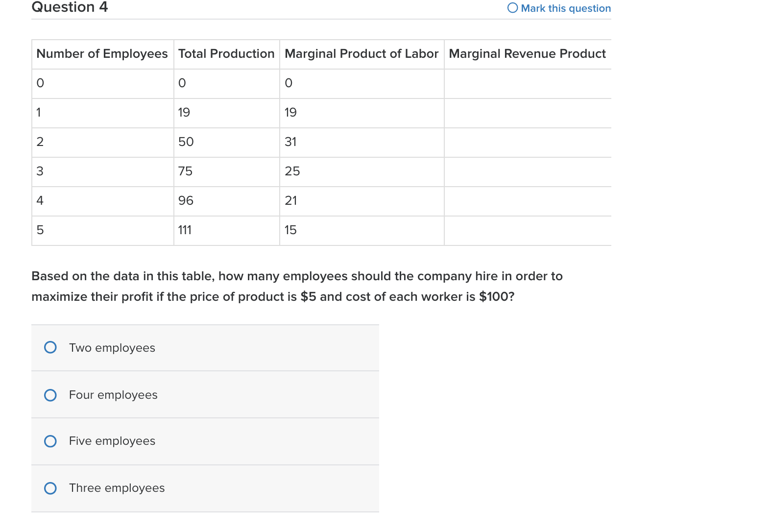Click the Question 4 heading
This screenshot has width=771, height=532.
69,7
